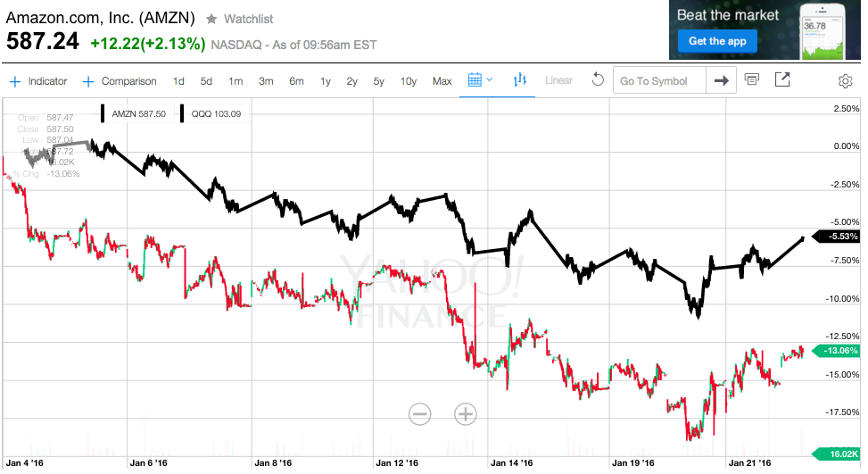This screenshot has width=868, height=474.
Task: Click the Jan 14 '16 date label
Action: (512, 463)
